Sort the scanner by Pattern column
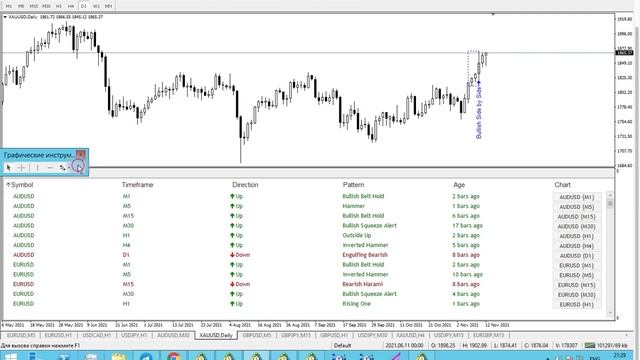Viewport: 640px width, 360px height. (353, 185)
